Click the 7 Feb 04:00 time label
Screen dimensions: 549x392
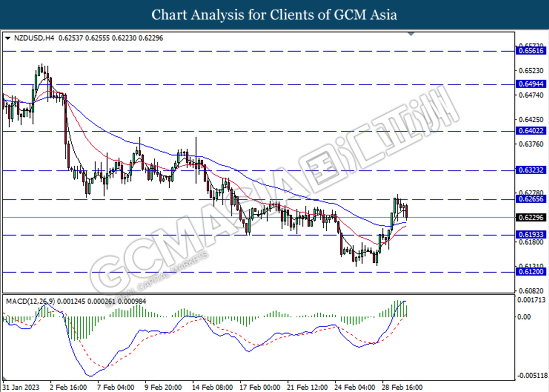pyautogui.click(x=116, y=387)
